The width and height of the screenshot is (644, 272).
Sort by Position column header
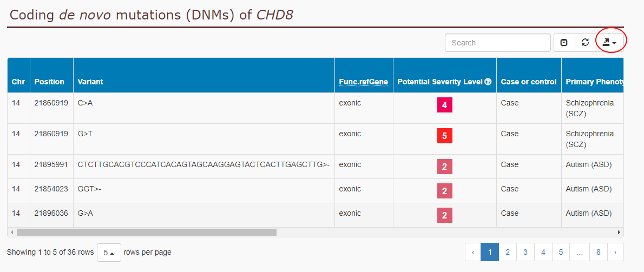(x=49, y=82)
